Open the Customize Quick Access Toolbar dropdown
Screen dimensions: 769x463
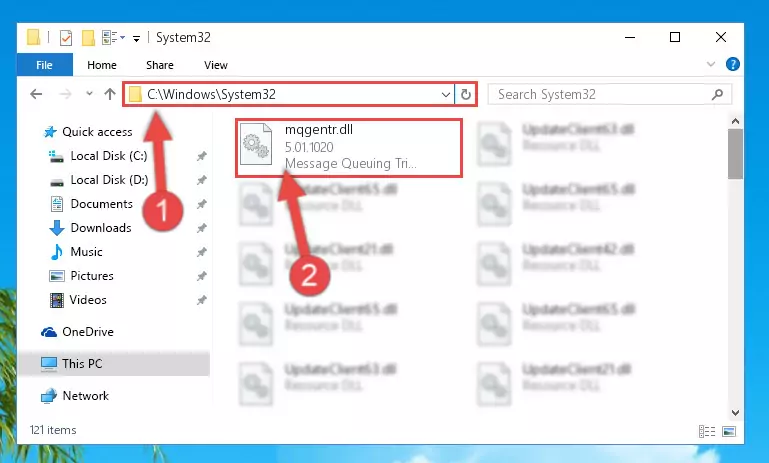pos(136,38)
